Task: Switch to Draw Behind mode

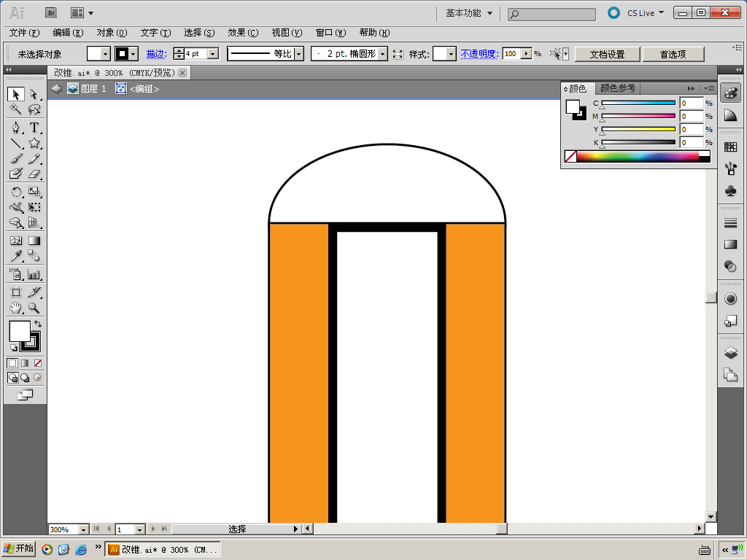Action: [x=25, y=378]
